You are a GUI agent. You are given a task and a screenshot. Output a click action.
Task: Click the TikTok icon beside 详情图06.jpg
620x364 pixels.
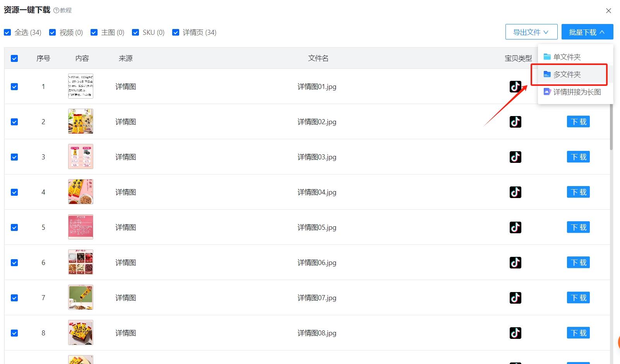(515, 262)
